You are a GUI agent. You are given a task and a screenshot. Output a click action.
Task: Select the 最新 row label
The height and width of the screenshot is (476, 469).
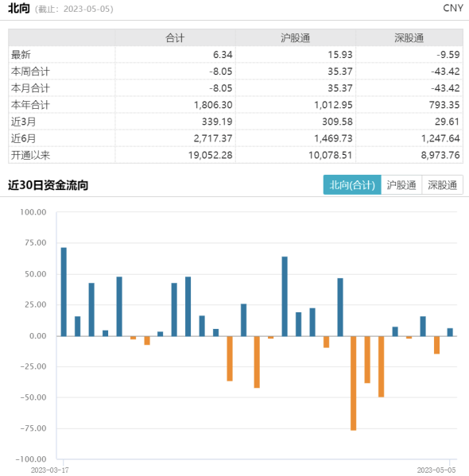click(x=21, y=55)
